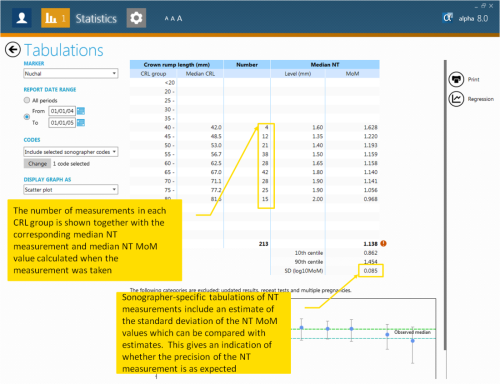The image size is (500, 384).
Task: Change text size with AAA control
Action: pyautogui.click(x=173, y=19)
